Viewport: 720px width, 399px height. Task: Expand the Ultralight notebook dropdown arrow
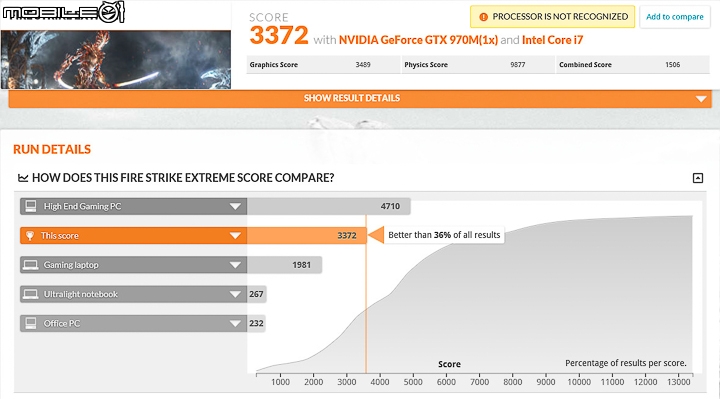pos(235,294)
